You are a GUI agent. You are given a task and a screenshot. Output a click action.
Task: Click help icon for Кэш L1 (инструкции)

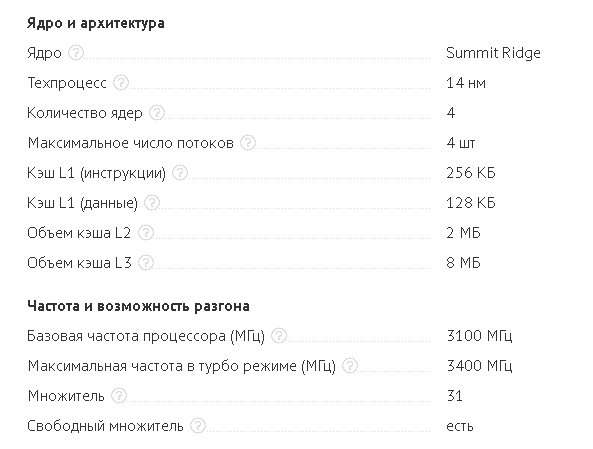click(x=180, y=172)
